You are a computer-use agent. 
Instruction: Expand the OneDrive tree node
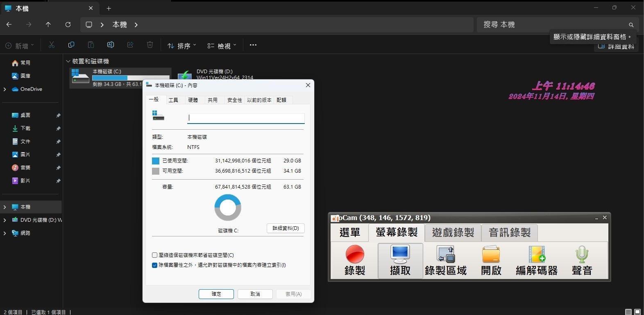(5, 89)
